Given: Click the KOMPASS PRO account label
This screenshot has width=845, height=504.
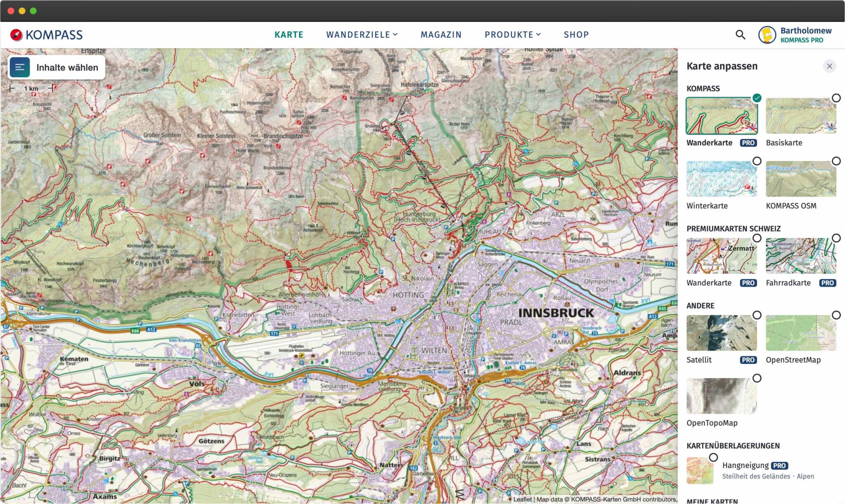Looking at the screenshot, I should point(802,40).
